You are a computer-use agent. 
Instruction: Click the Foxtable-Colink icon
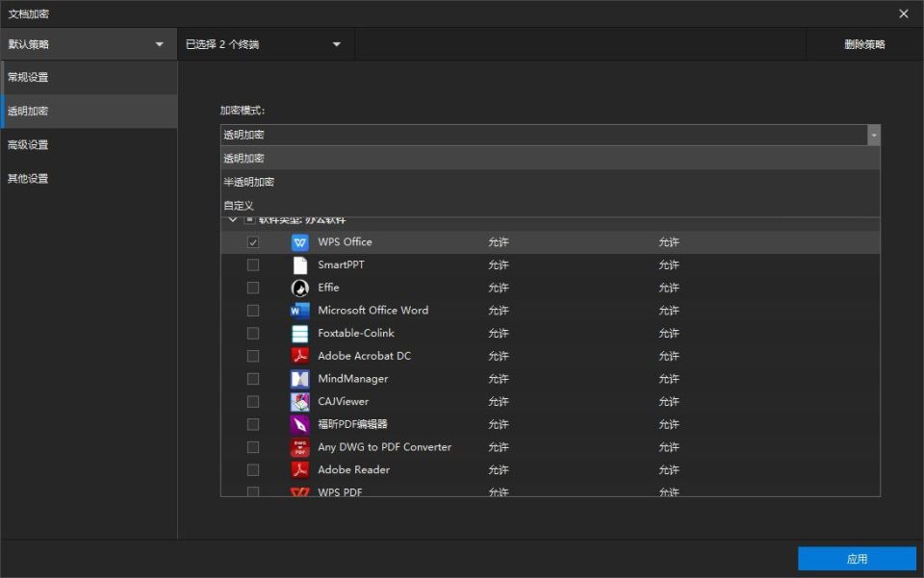pyautogui.click(x=300, y=334)
